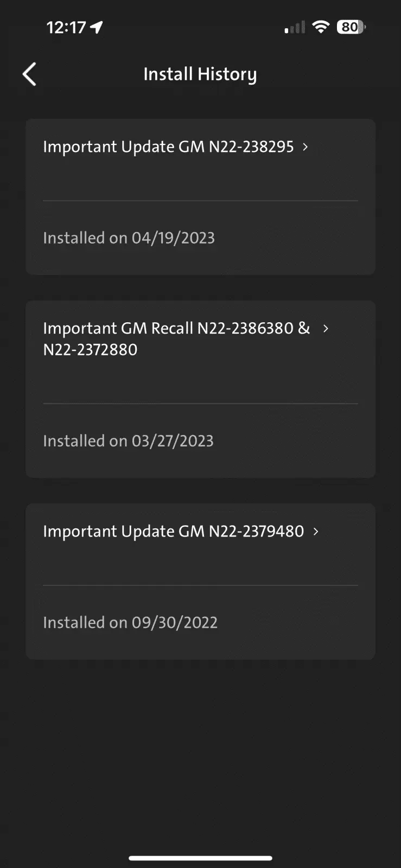Open Important Update GM N22-238295
401x868 pixels.
(168, 147)
